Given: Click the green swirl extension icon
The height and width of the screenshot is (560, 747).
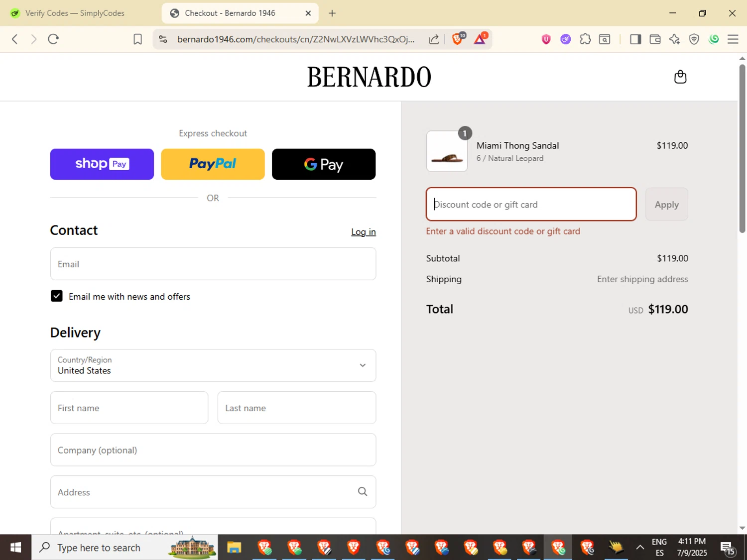Looking at the screenshot, I should tap(714, 39).
